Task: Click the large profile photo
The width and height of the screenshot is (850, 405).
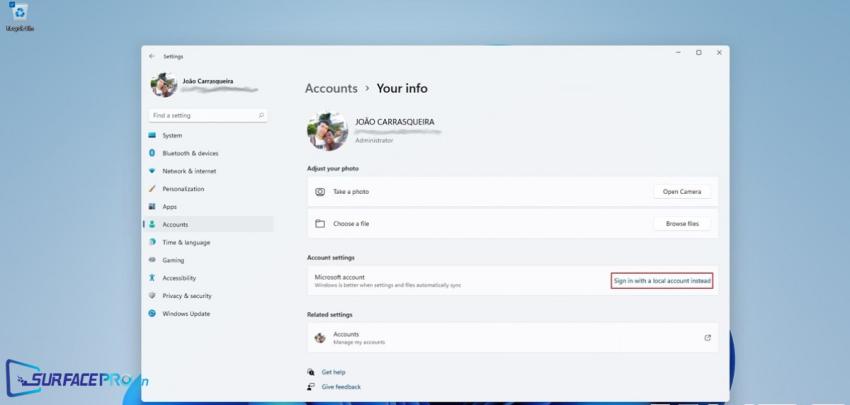Action: pyautogui.click(x=327, y=131)
